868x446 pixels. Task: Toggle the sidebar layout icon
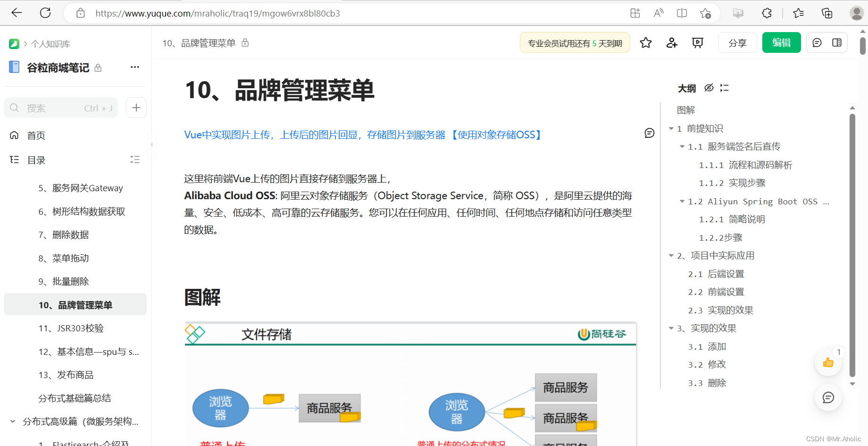point(837,42)
